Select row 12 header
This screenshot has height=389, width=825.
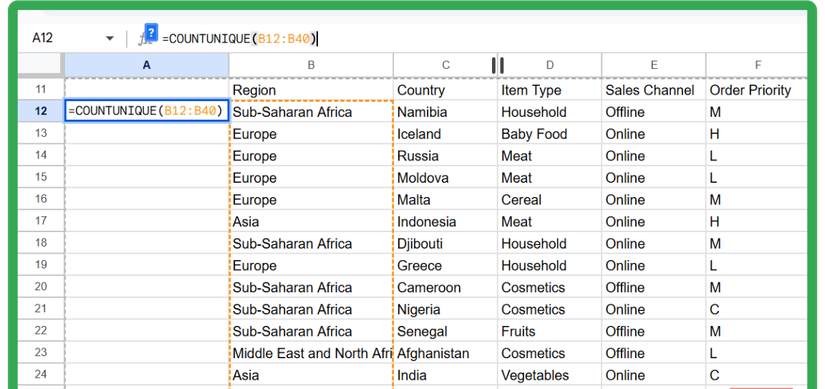coord(41,111)
